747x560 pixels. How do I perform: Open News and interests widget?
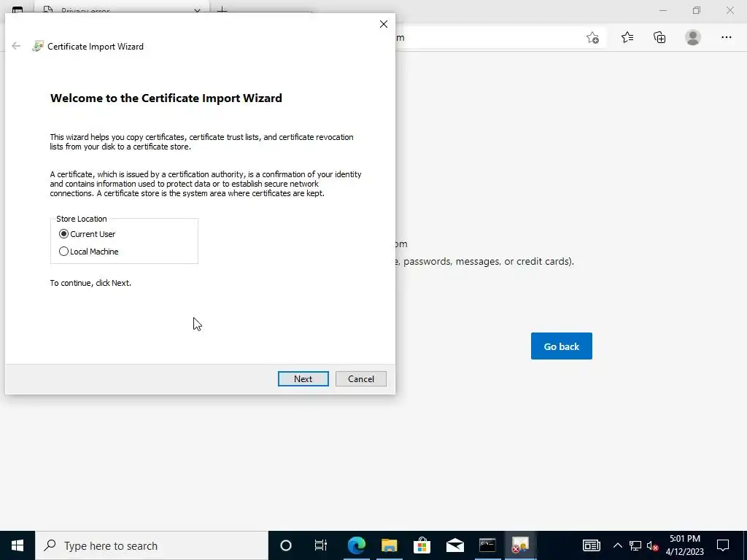591,545
